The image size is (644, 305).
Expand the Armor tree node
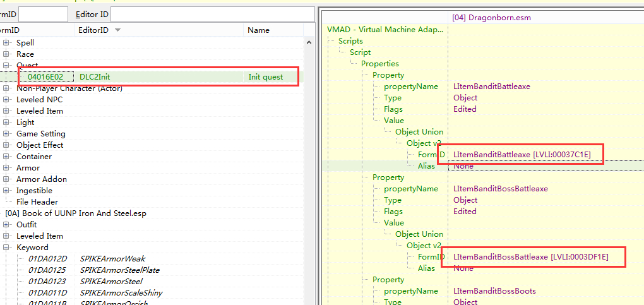coord(6,168)
